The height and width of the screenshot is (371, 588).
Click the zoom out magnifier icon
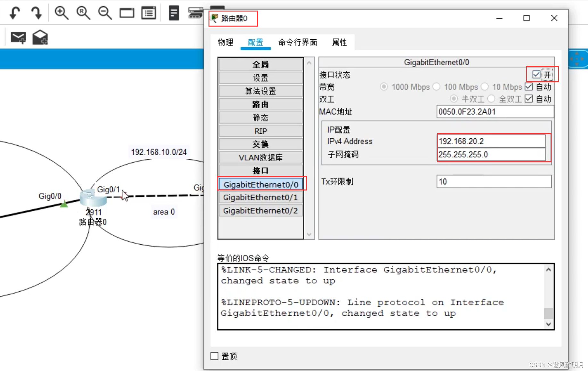click(105, 13)
